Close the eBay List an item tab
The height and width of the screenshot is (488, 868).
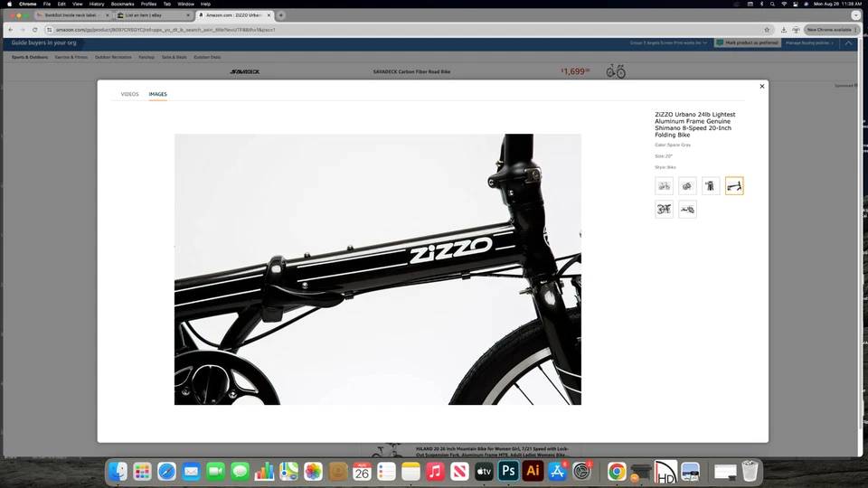[188, 15]
